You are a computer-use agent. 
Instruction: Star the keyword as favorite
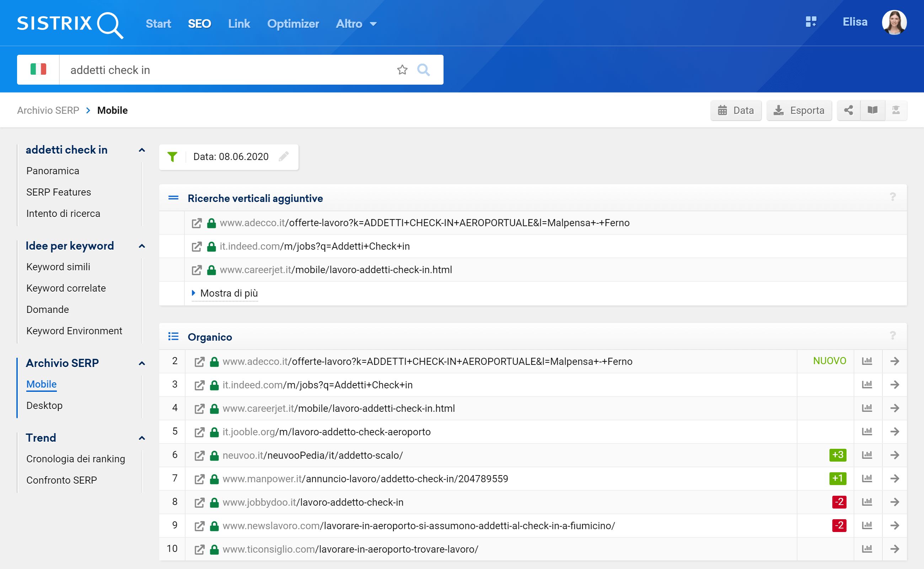(x=402, y=70)
